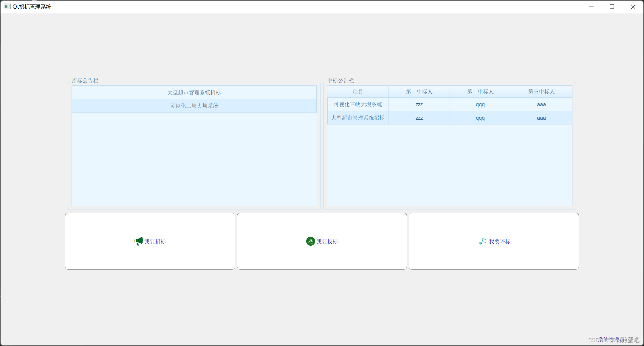Click qqq in 可视化三峡大坝系统 row
Viewport: 644px width, 346px height.
pos(480,104)
